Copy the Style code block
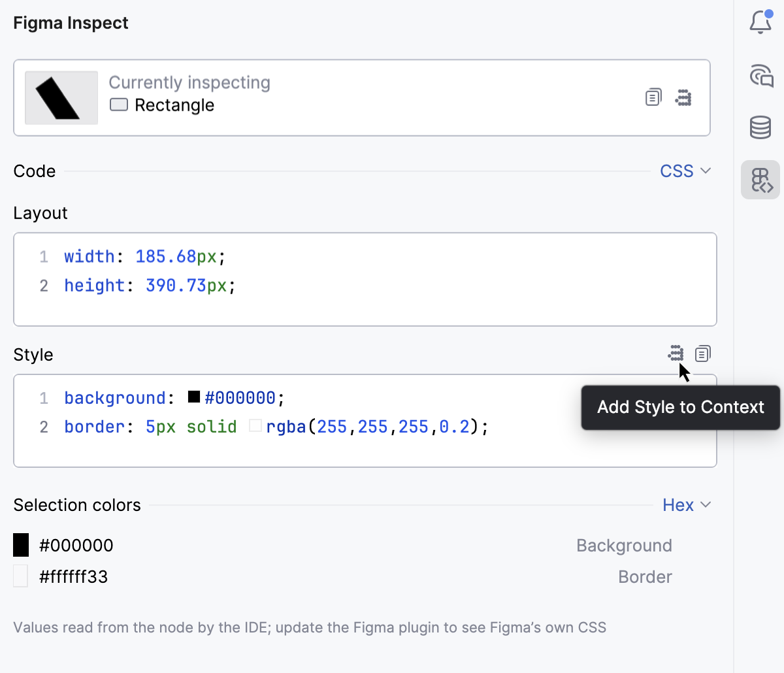Viewport: 784px width, 673px height. coord(703,353)
